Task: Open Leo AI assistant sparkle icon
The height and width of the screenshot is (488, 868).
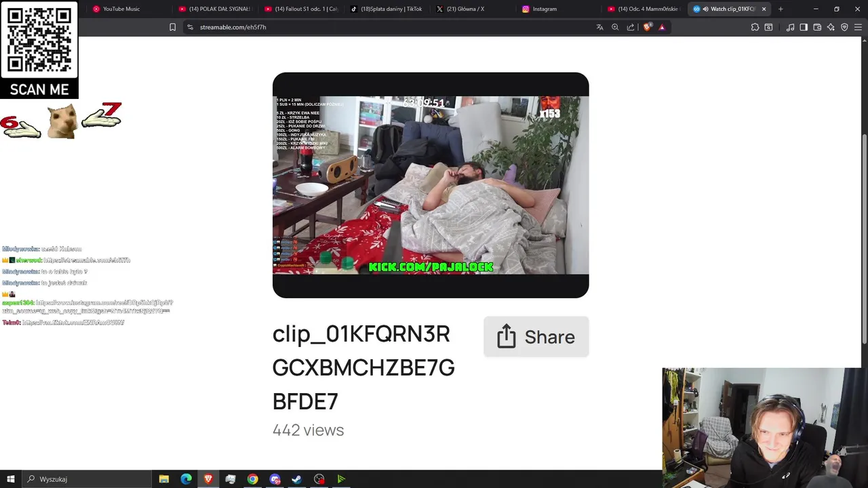Action: [831, 27]
